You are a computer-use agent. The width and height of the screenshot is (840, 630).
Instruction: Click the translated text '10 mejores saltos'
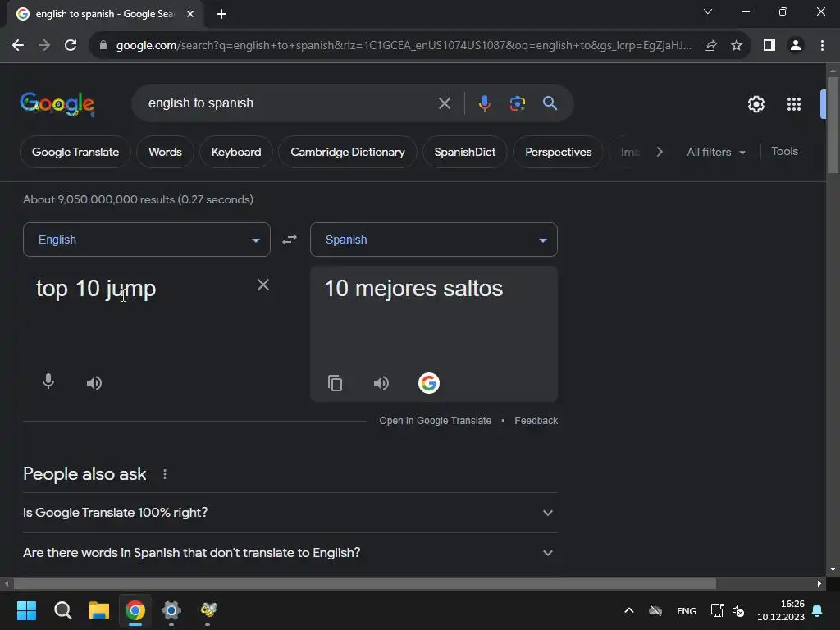click(413, 289)
